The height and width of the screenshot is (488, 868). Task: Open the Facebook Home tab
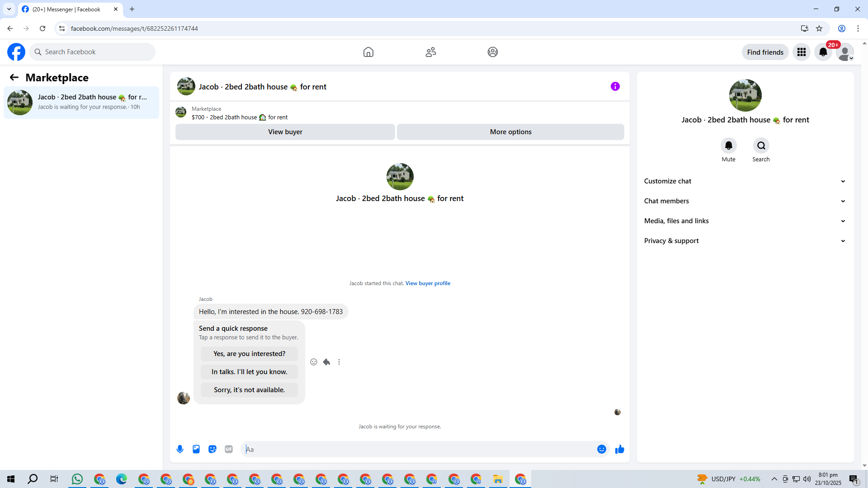368,52
